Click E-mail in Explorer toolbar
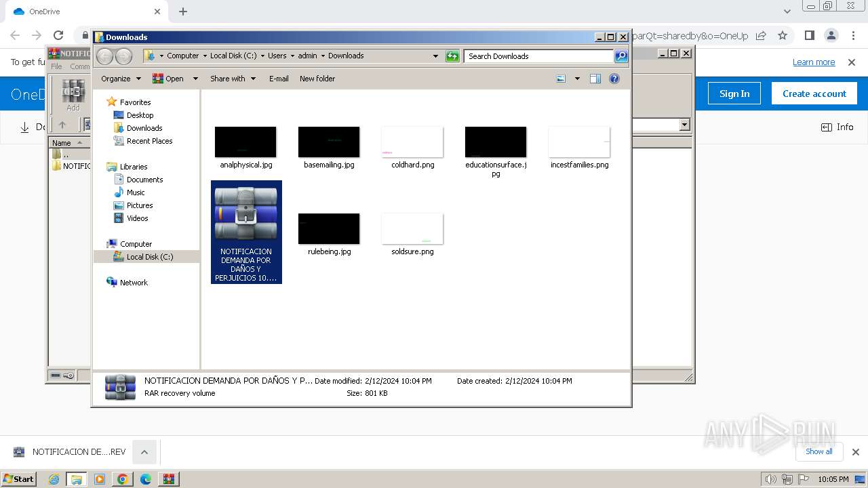The width and height of the screenshot is (868, 488). (x=279, y=79)
